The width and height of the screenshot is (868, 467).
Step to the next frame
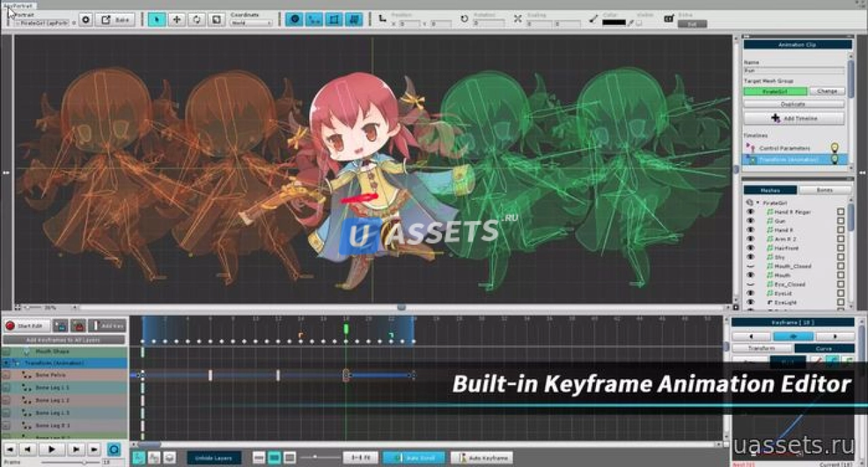coord(76,449)
